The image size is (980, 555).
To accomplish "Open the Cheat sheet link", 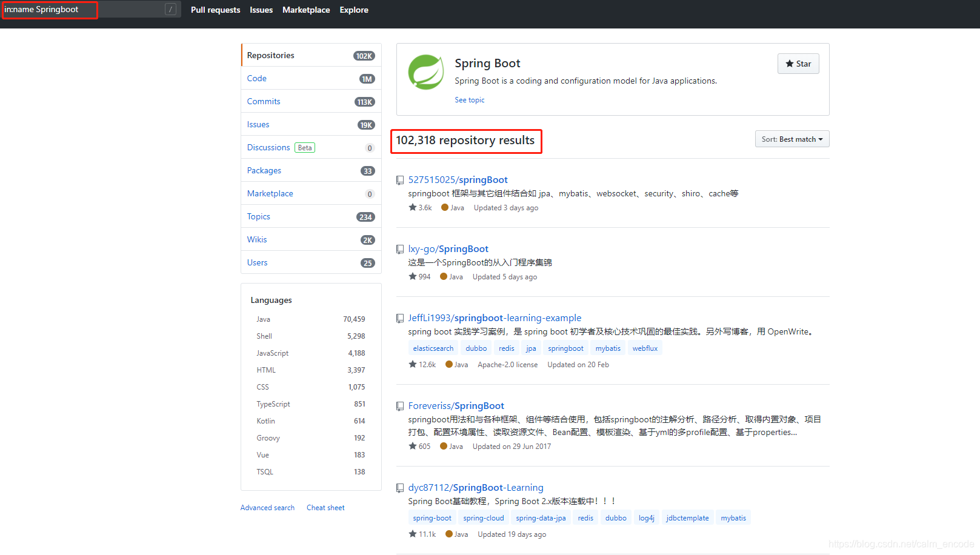I will 325,508.
